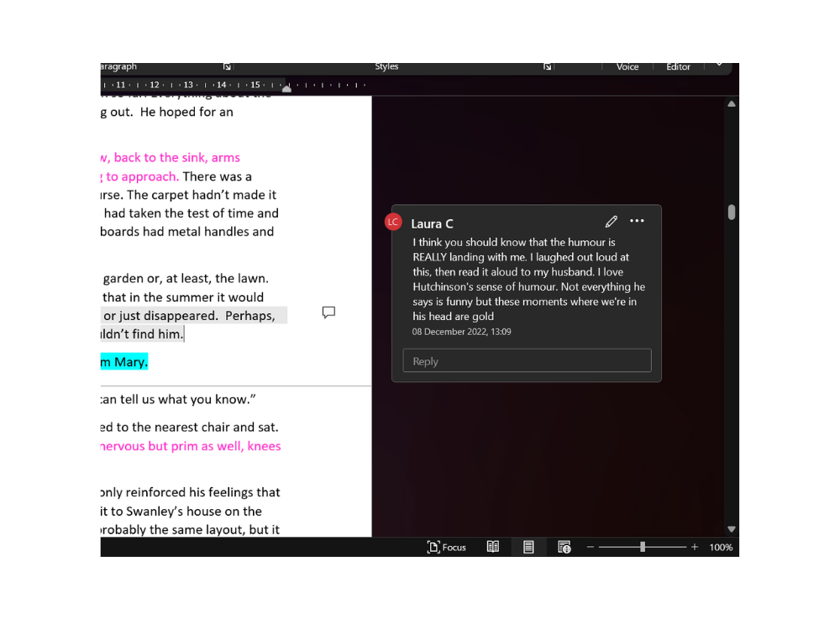Zoom out with the minus button
Screen dimensions: 840x630
591,547
